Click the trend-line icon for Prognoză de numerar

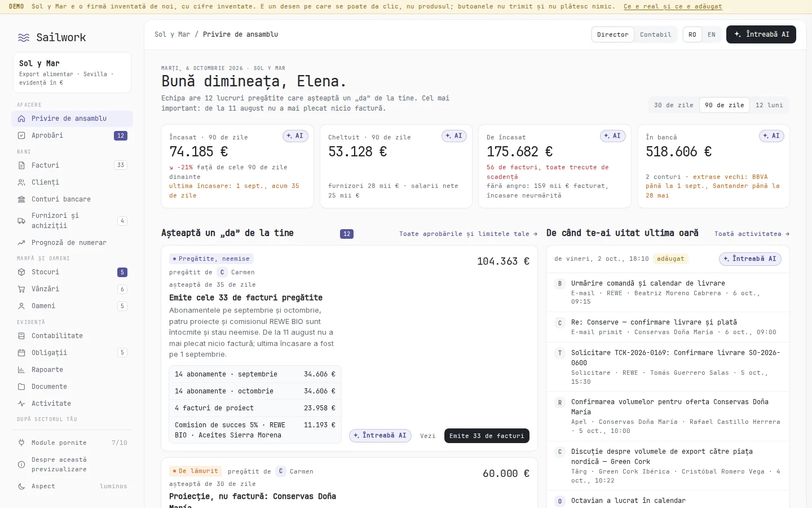coord(21,243)
